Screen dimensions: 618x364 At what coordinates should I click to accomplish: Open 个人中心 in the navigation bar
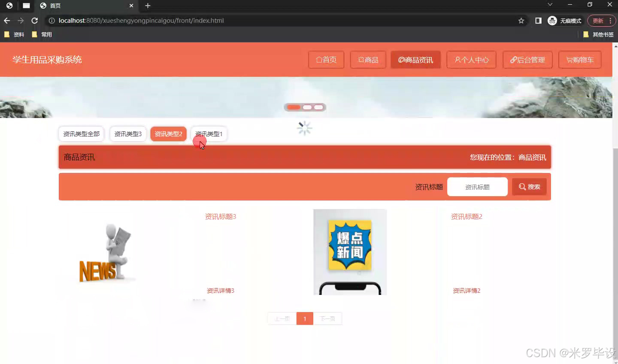pos(471,60)
